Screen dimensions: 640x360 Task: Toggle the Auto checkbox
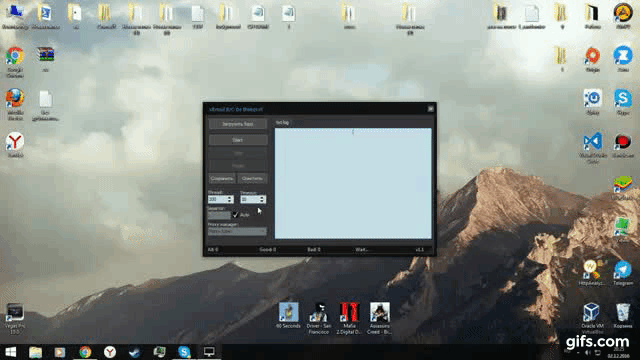coord(236,215)
